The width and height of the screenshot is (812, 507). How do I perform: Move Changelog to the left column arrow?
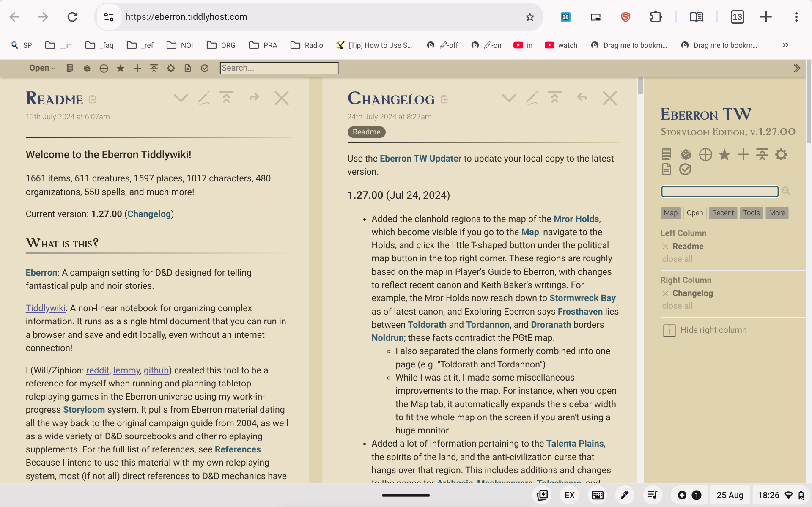click(x=582, y=97)
